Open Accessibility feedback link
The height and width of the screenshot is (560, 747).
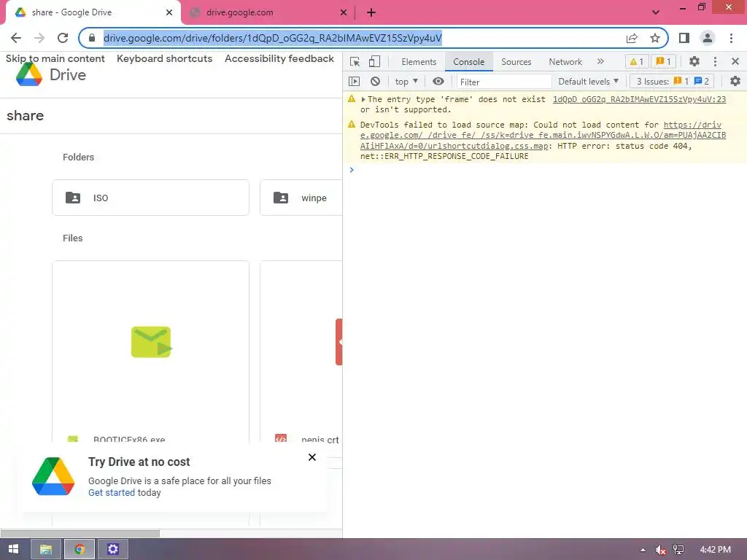[279, 58]
